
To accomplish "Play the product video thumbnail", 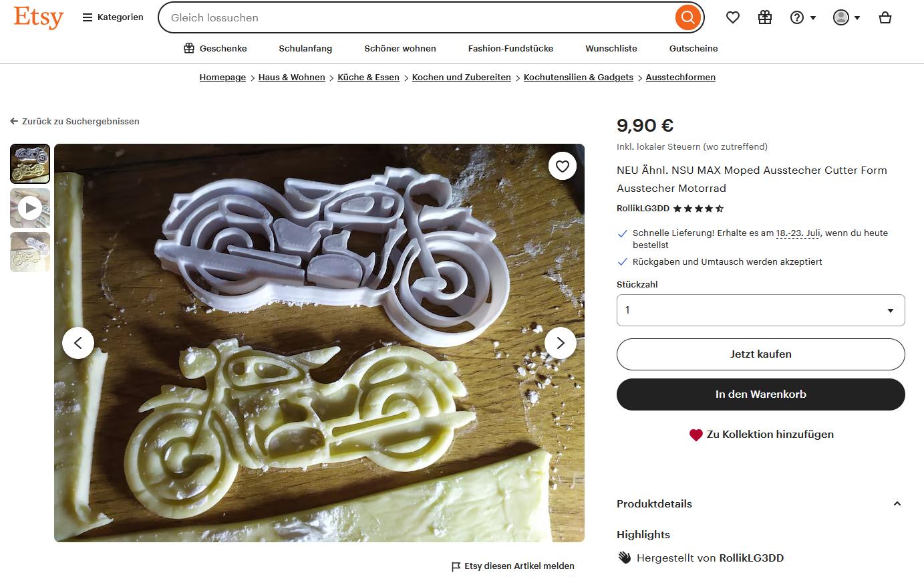I will pyautogui.click(x=30, y=208).
